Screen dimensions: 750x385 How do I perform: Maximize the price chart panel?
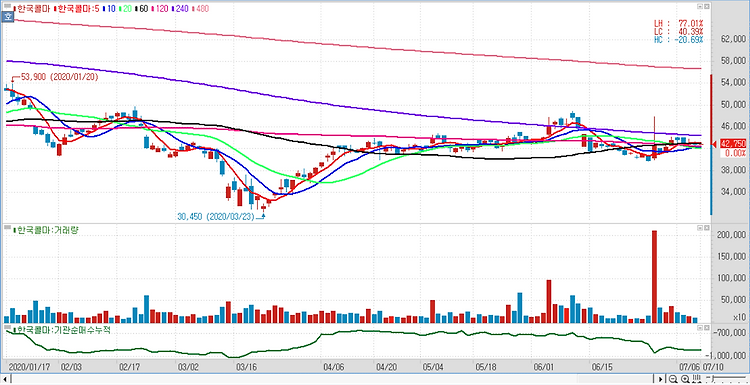(x=706, y=7)
